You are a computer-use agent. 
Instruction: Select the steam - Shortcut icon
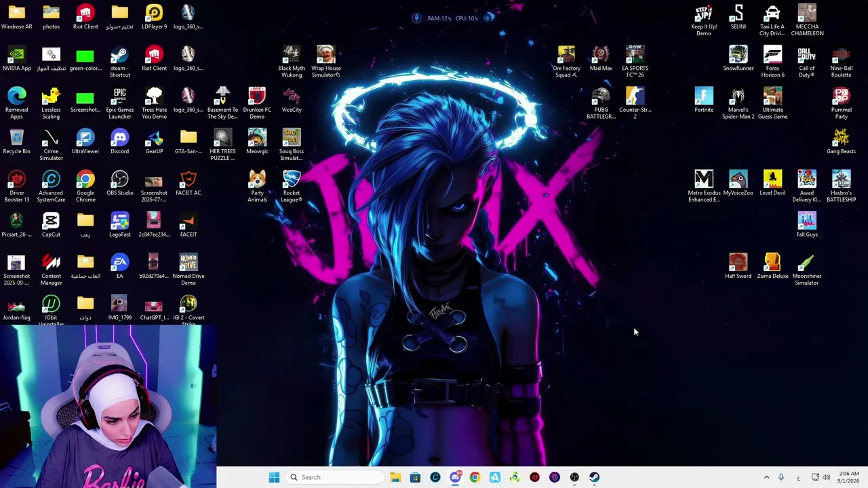tap(119, 62)
